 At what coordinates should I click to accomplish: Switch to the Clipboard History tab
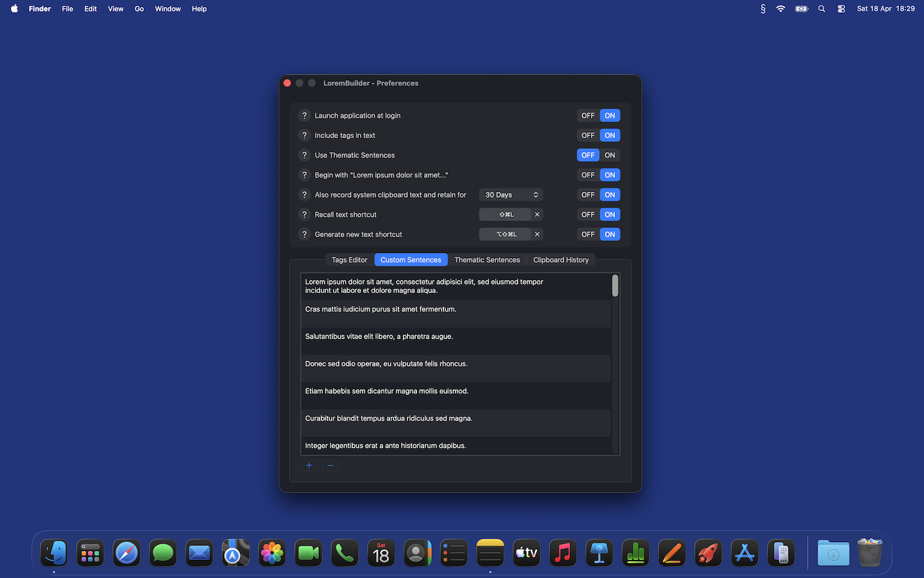tap(561, 259)
